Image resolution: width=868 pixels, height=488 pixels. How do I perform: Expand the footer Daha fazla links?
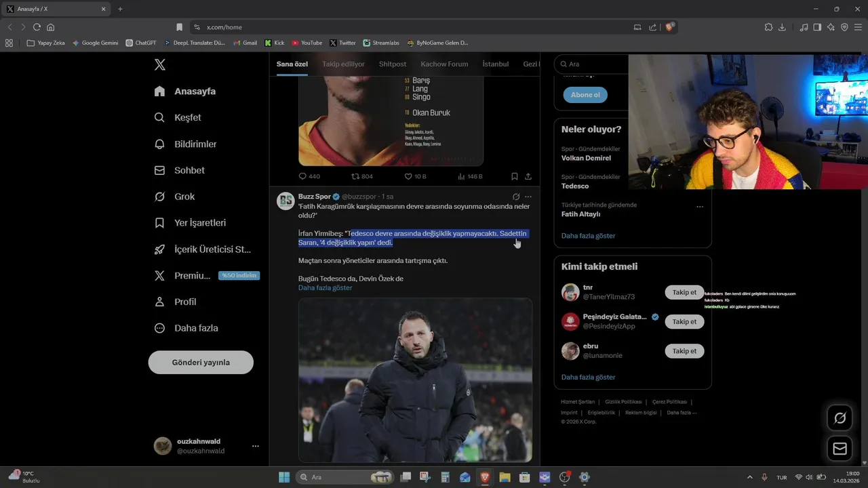(682, 413)
